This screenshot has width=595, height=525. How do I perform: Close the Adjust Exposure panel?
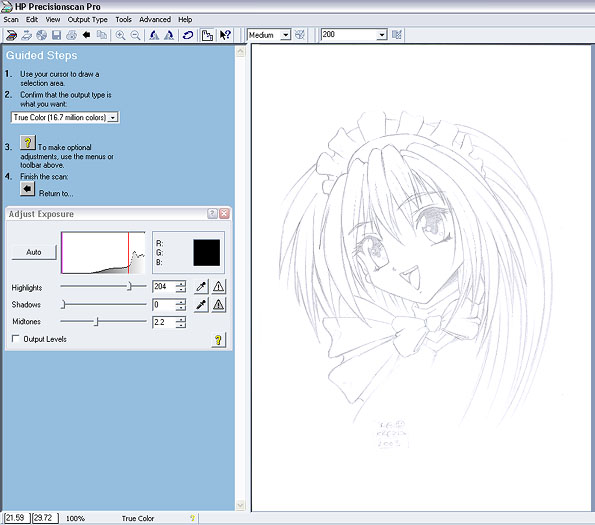pyautogui.click(x=224, y=214)
